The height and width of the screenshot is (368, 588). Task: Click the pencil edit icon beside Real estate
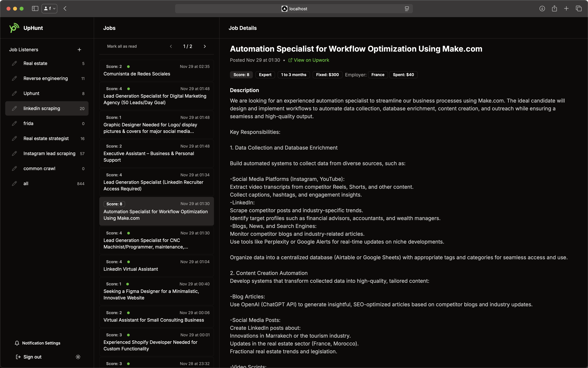coord(14,63)
